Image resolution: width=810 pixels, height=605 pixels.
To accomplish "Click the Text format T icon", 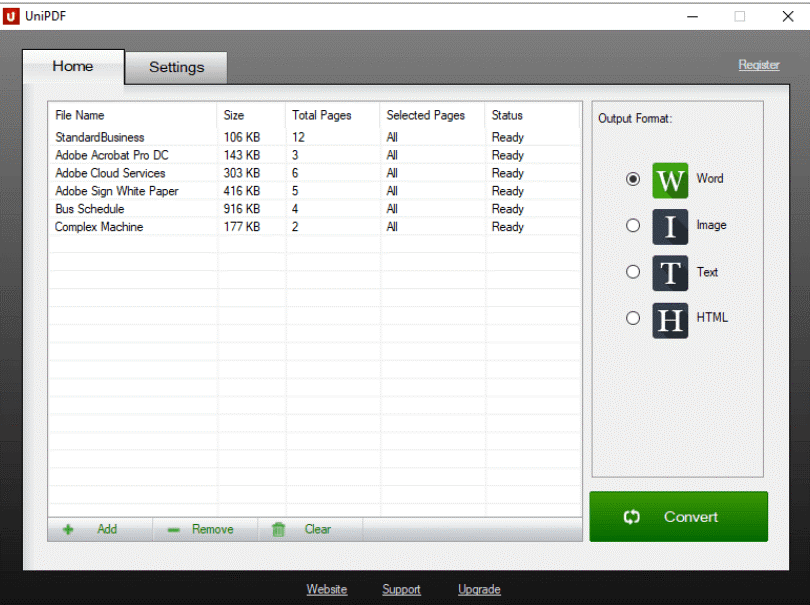I will 670,273.
